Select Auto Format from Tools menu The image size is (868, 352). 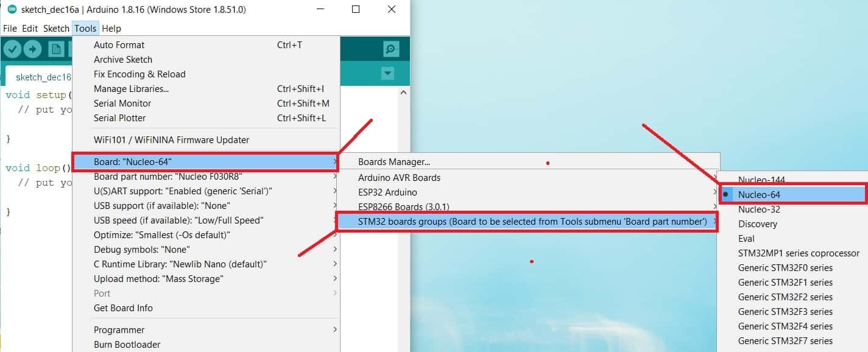(x=206, y=45)
